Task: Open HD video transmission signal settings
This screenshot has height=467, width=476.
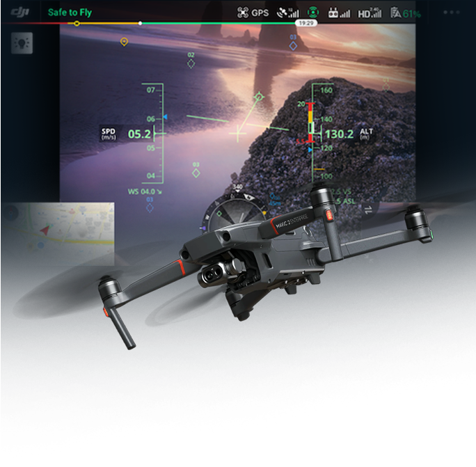Action: tap(370, 13)
